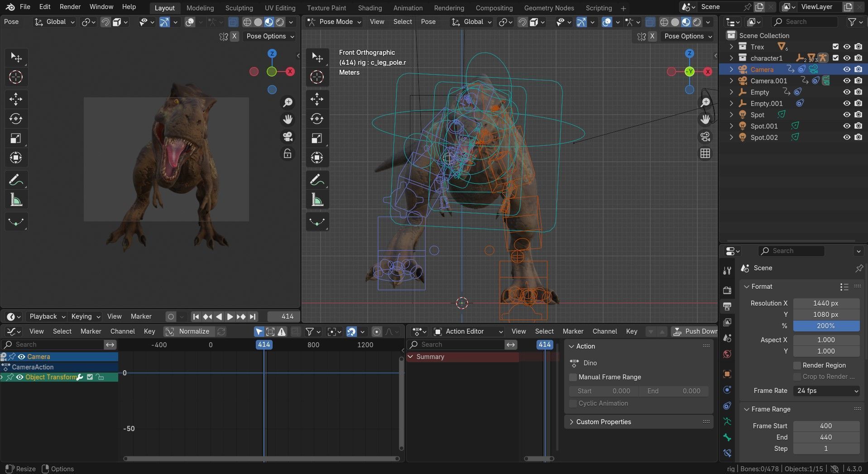Switch to the Sculpting workspace tab
This screenshot has height=474, width=868.
click(239, 8)
